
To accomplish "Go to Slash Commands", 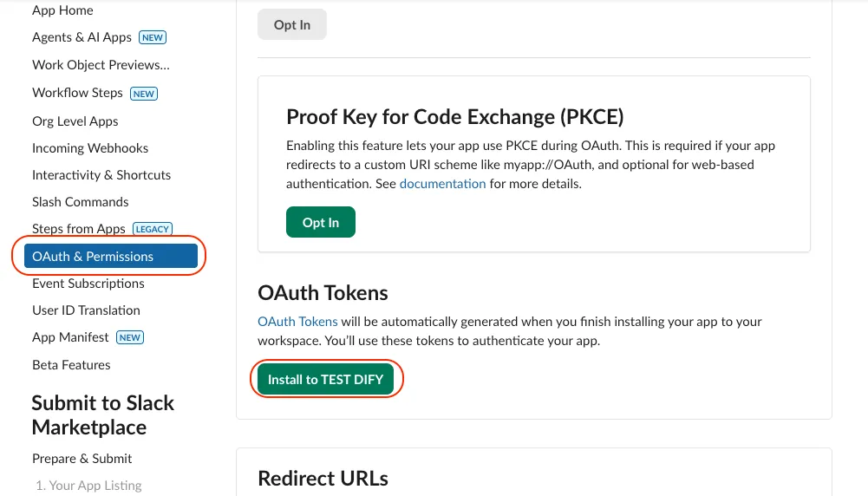I will point(80,202).
